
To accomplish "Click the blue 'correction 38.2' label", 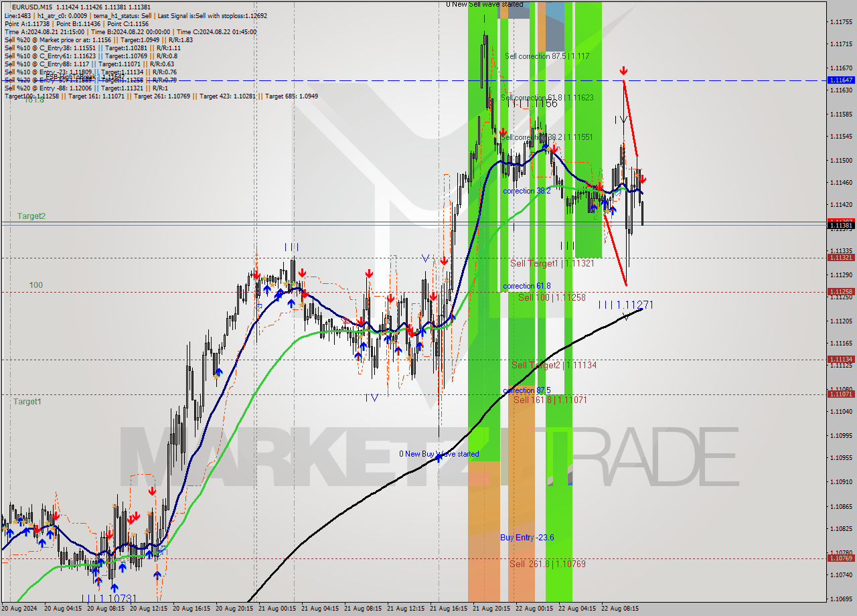I will click(527, 191).
